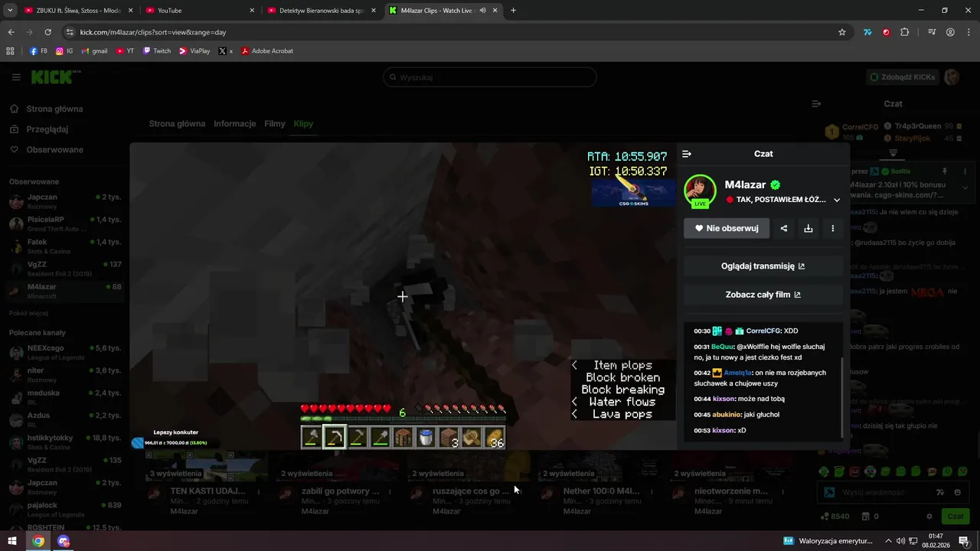Viewport: 980px width, 551px height.
Task: Open Japczan in followed channels list
Action: (65, 201)
